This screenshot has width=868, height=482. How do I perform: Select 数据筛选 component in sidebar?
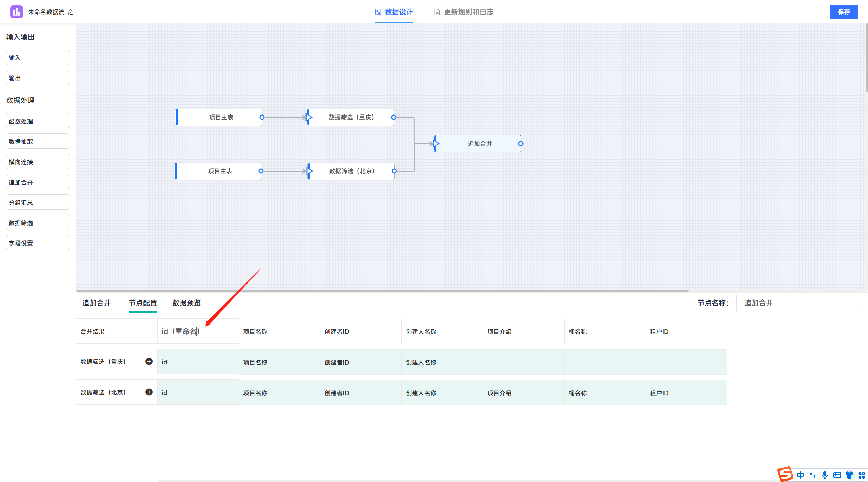38,223
